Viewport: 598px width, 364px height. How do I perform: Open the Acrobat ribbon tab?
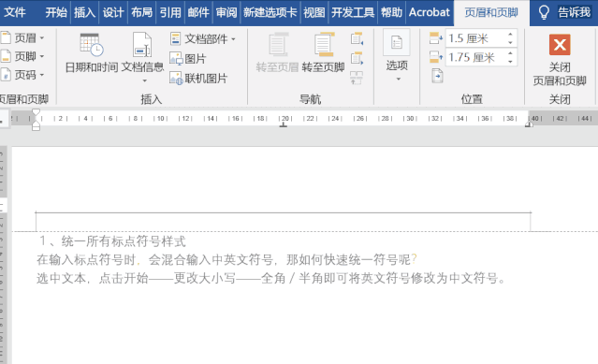[430, 12]
